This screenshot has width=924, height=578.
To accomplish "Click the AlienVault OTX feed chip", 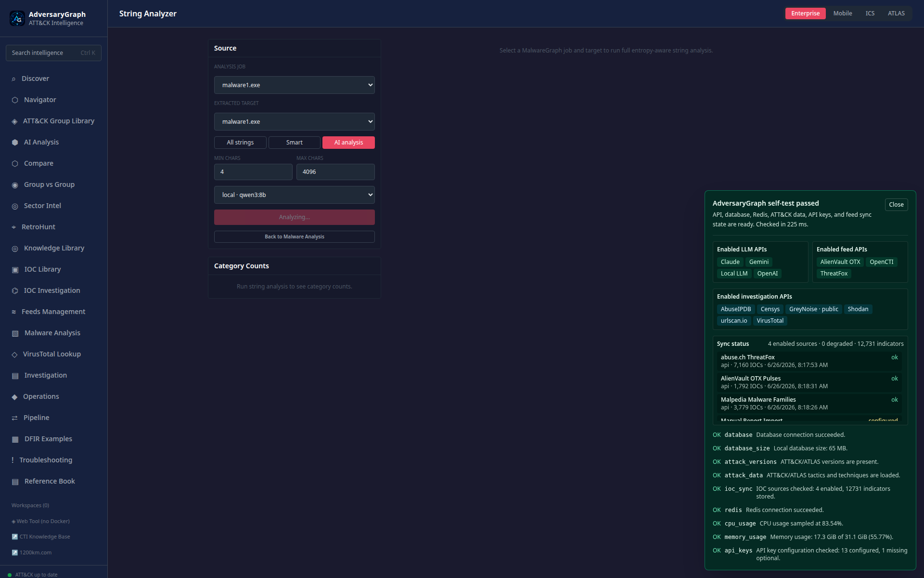I will pos(840,262).
